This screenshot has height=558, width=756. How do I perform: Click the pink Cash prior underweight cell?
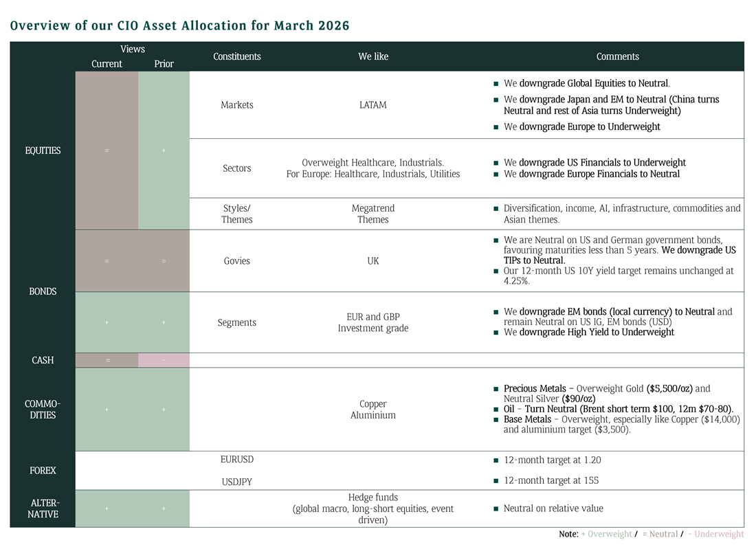(x=164, y=360)
